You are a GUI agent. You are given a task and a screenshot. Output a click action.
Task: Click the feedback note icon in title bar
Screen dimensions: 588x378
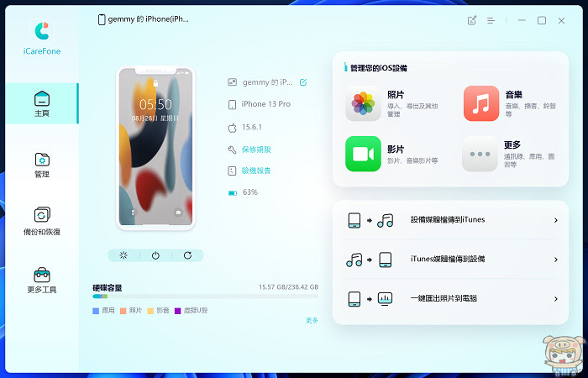point(472,20)
